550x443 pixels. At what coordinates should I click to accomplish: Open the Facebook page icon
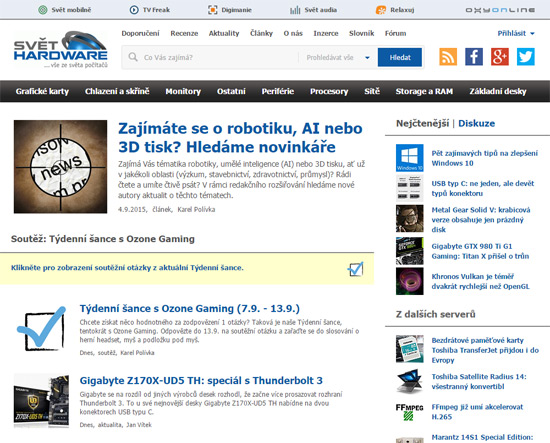[x=474, y=57]
